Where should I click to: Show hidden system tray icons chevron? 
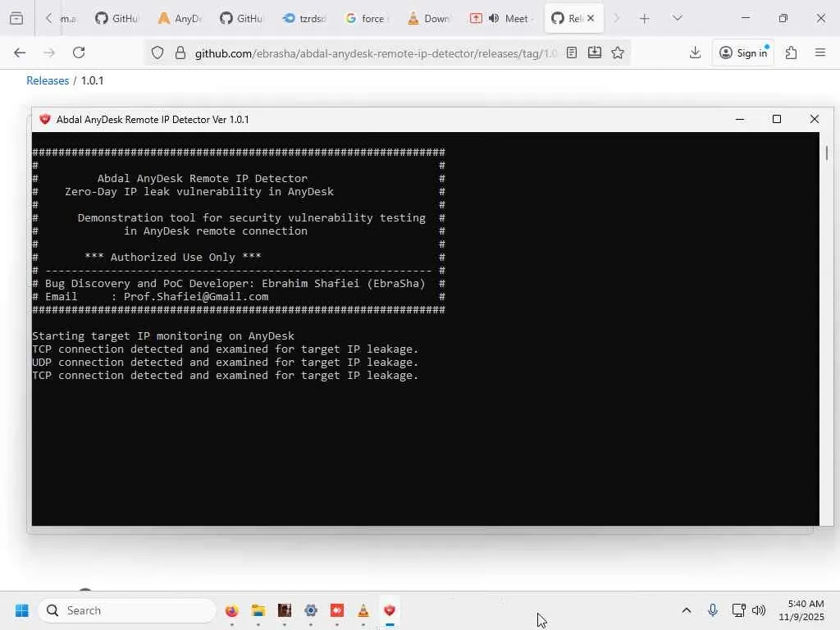pos(687,610)
